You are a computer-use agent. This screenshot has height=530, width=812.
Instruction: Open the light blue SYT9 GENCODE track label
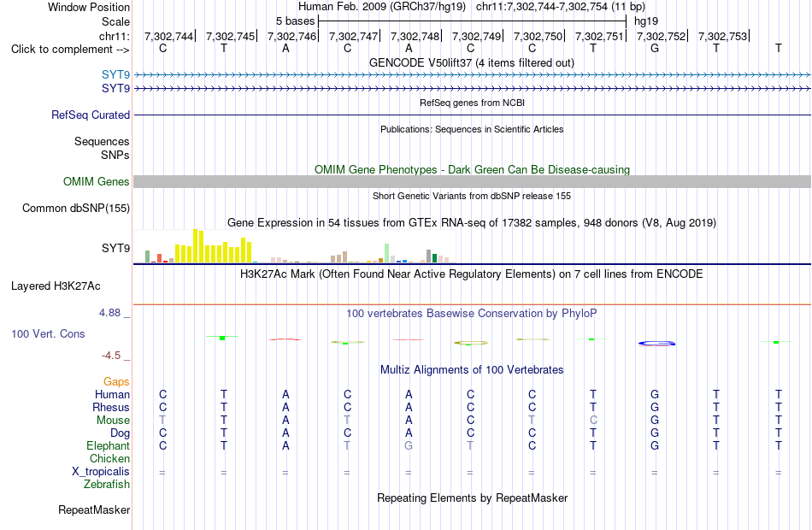(115, 75)
